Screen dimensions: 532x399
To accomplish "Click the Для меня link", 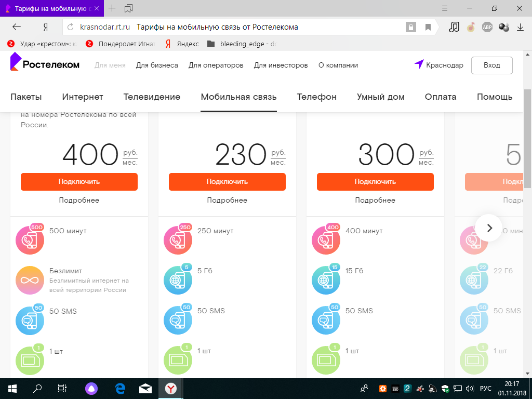I will tap(110, 65).
